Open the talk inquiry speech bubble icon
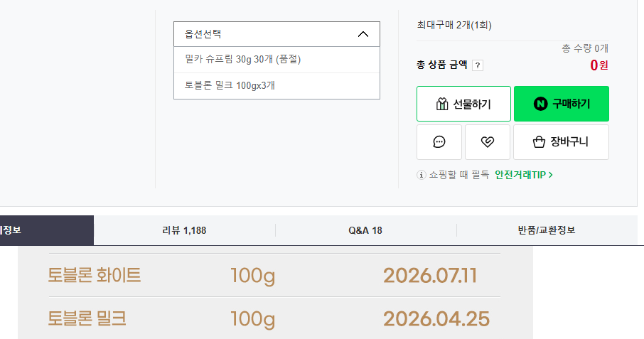Image resolution: width=644 pixels, height=339 pixels. tap(439, 142)
